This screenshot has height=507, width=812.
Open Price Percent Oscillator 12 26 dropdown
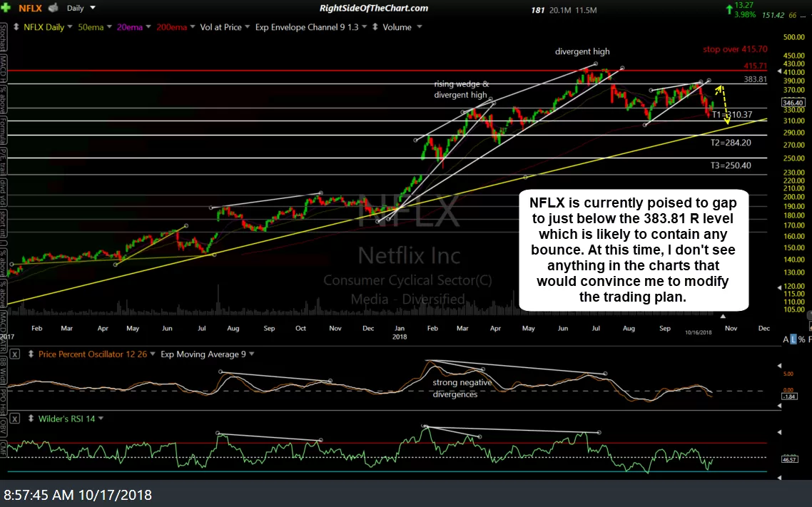(x=152, y=354)
